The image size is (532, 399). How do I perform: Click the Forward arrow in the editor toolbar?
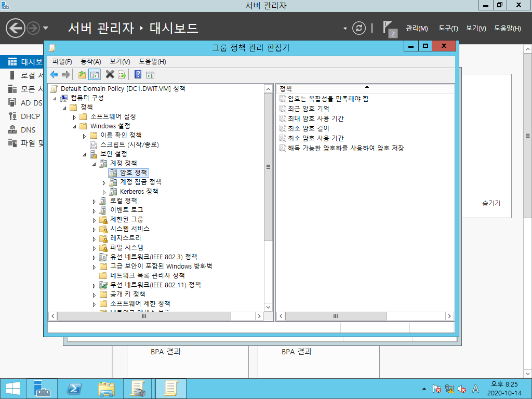pos(66,75)
